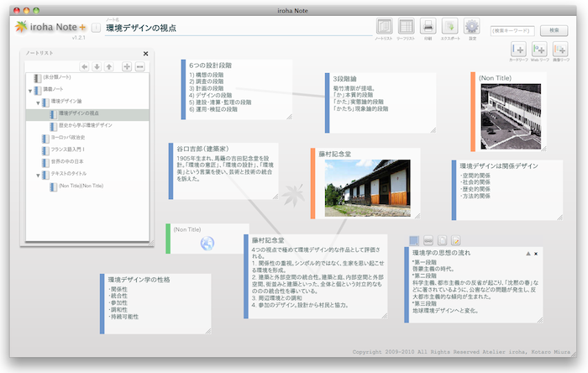Select the 6つの設計段階 card
The width and height of the screenshot is (588, 373).
[237, 89]
